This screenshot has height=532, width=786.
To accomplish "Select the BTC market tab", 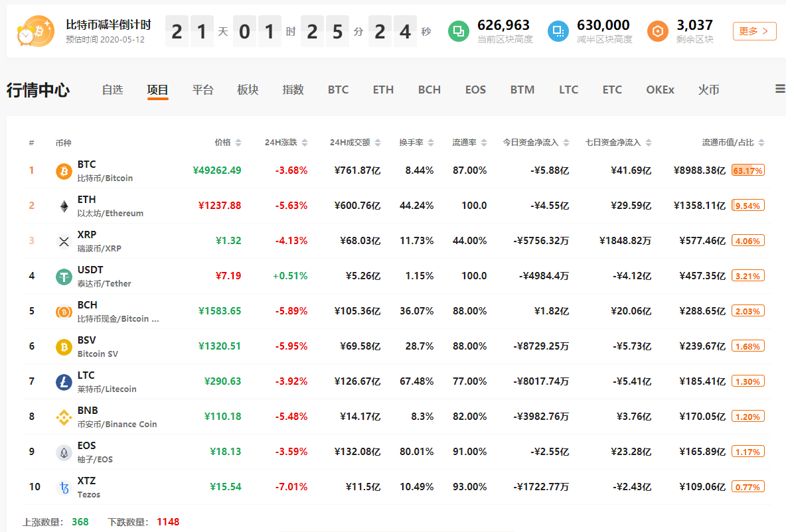I will (x=338, y=90).
